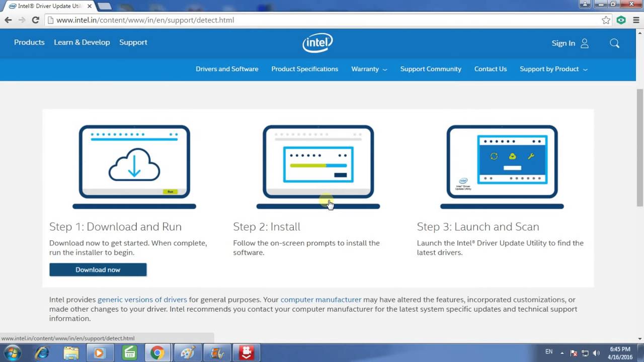Viewport: 644px width, 362px height.
Task: Open a new browser tab
Action: tap(104, 6)
